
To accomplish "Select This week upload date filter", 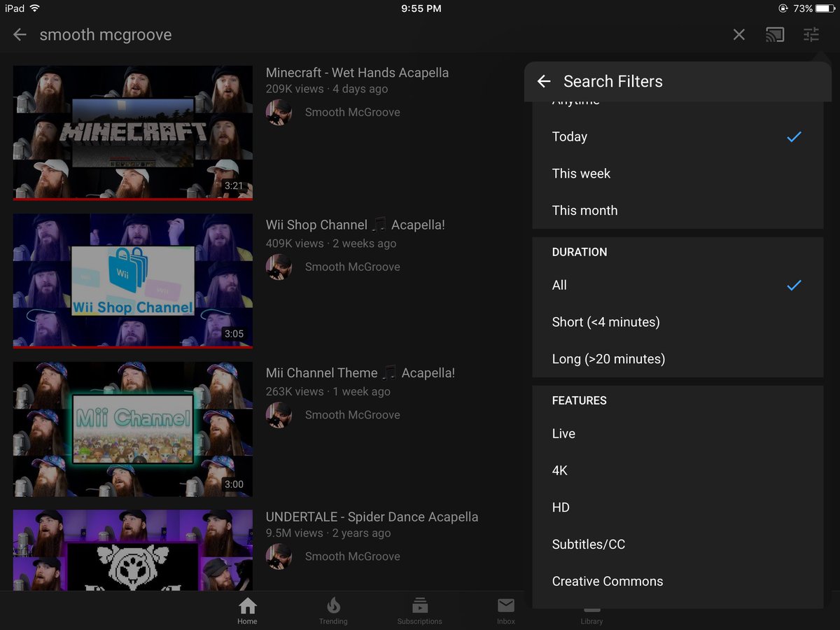I will point(678,174).
